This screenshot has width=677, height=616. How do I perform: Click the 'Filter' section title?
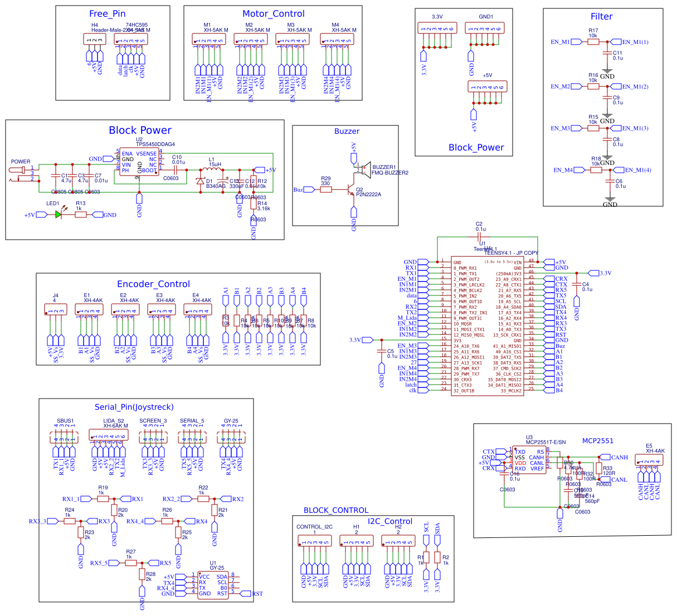[602, 17]
